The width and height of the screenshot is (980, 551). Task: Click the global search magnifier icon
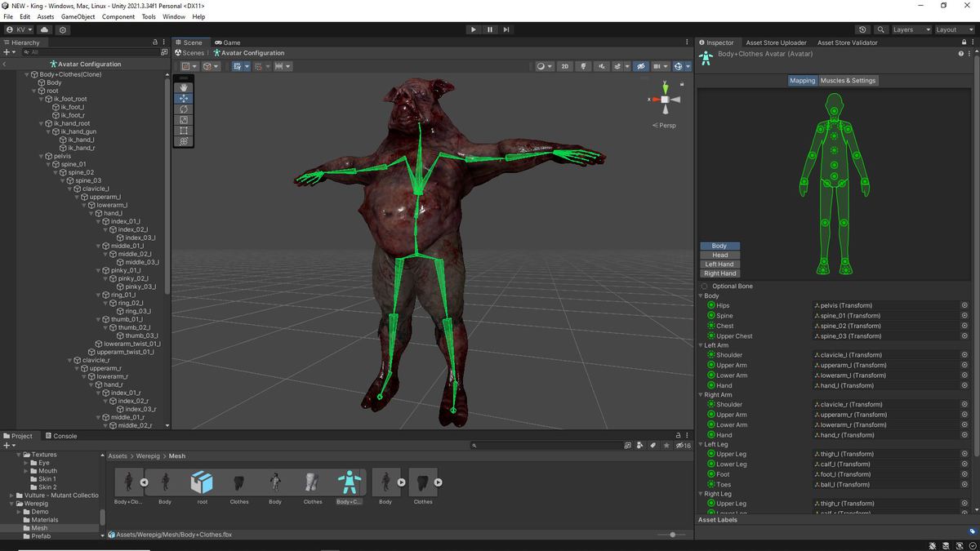coord(880,29)
